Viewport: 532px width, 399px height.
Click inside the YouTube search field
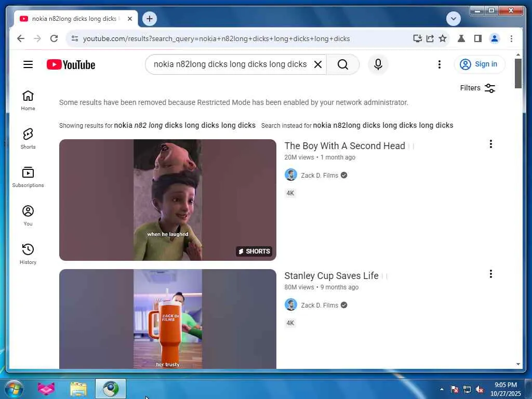coord(230,64)
